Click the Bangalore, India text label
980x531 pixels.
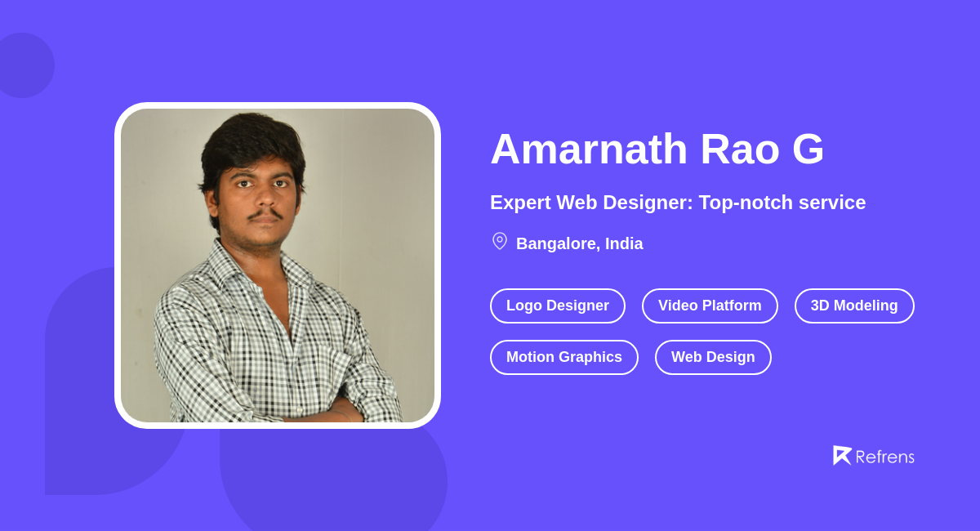coord(579,243)
